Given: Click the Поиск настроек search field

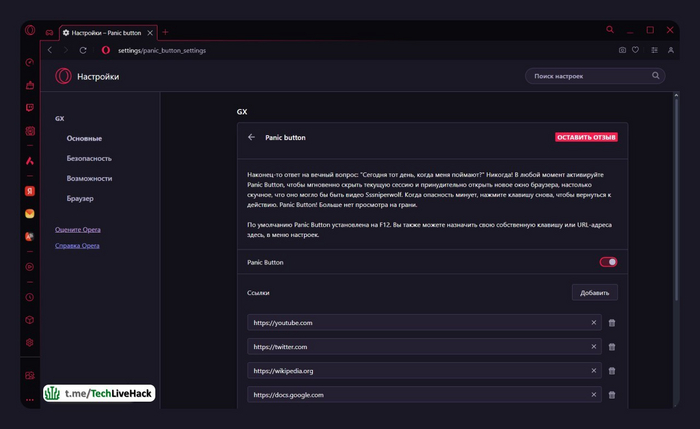Looking at the screenshot, I should [x=595, y=76].
